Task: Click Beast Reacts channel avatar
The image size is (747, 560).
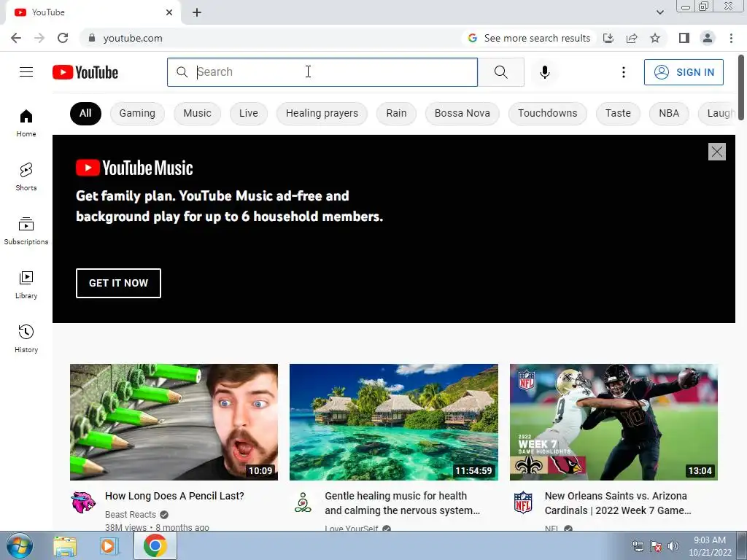Action: (x=83, y=502)
